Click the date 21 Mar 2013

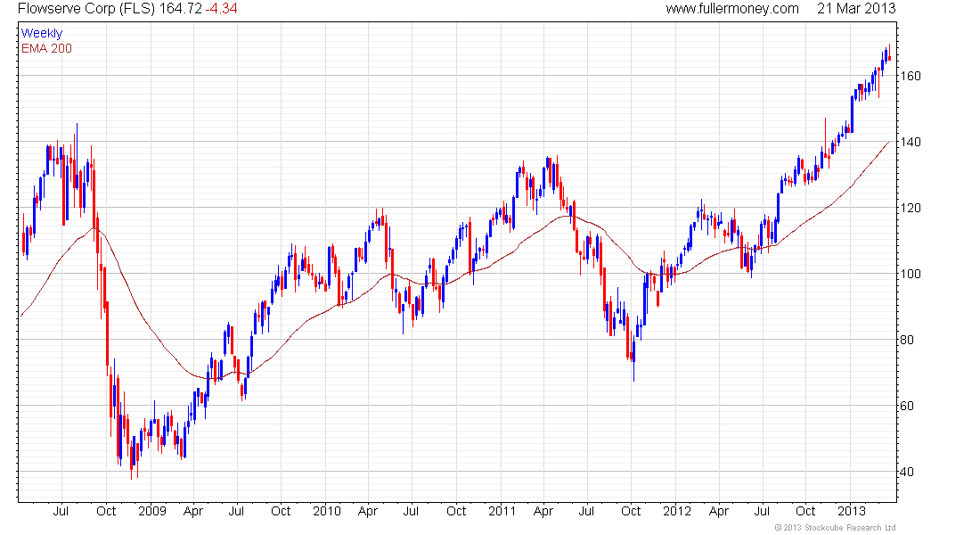click(856, 9)
